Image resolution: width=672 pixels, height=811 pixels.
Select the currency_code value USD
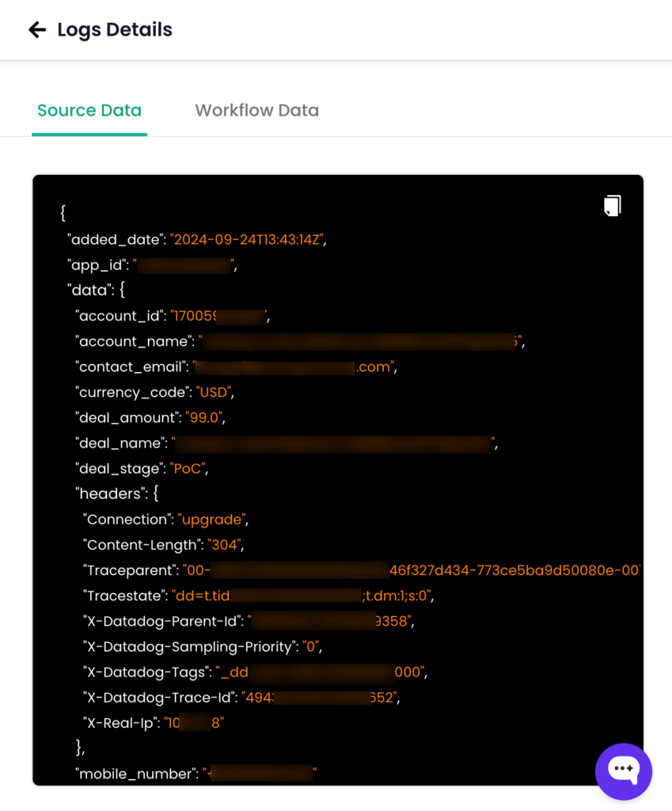tap(213, 393)
